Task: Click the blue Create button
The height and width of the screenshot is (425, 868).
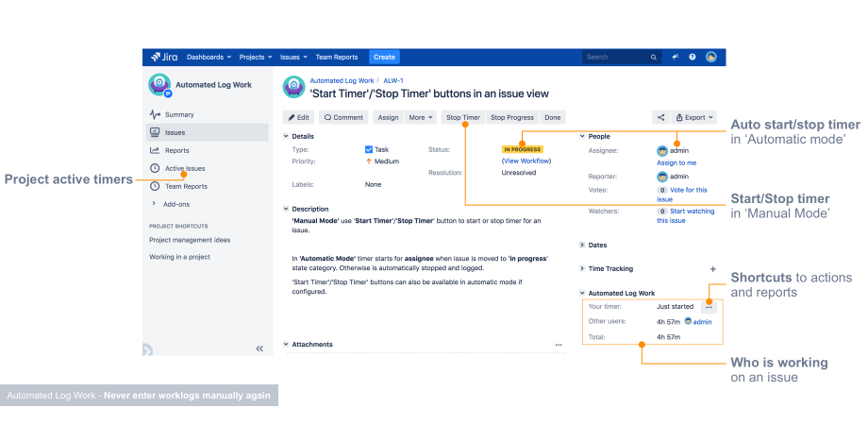Action: 384,57
